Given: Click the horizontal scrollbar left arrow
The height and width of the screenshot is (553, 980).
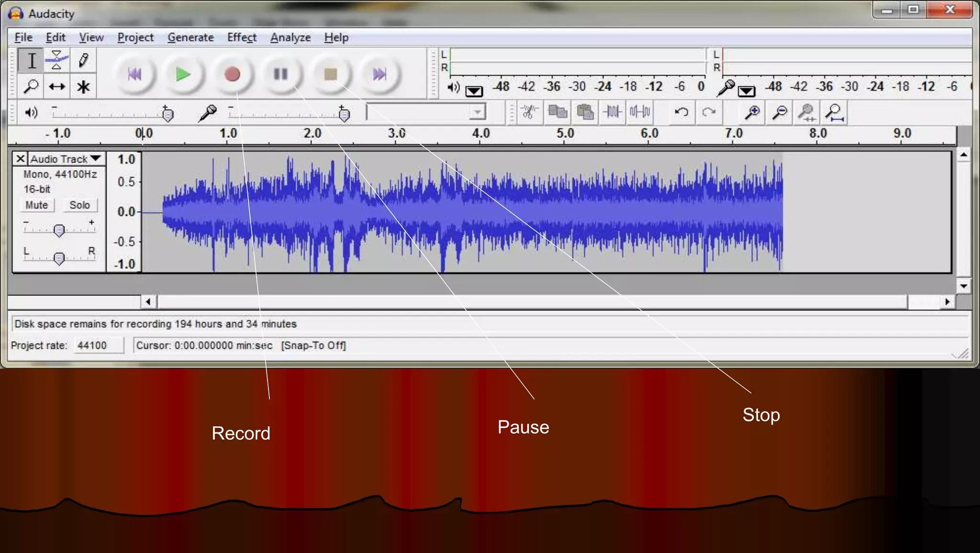Looking at the screenshot, I should tap(148, 302).
